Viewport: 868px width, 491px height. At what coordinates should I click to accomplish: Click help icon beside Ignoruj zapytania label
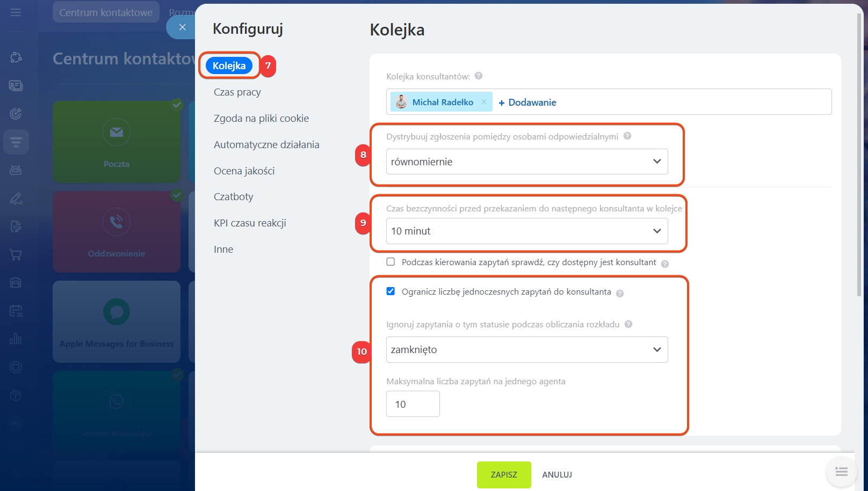(628, 324)
